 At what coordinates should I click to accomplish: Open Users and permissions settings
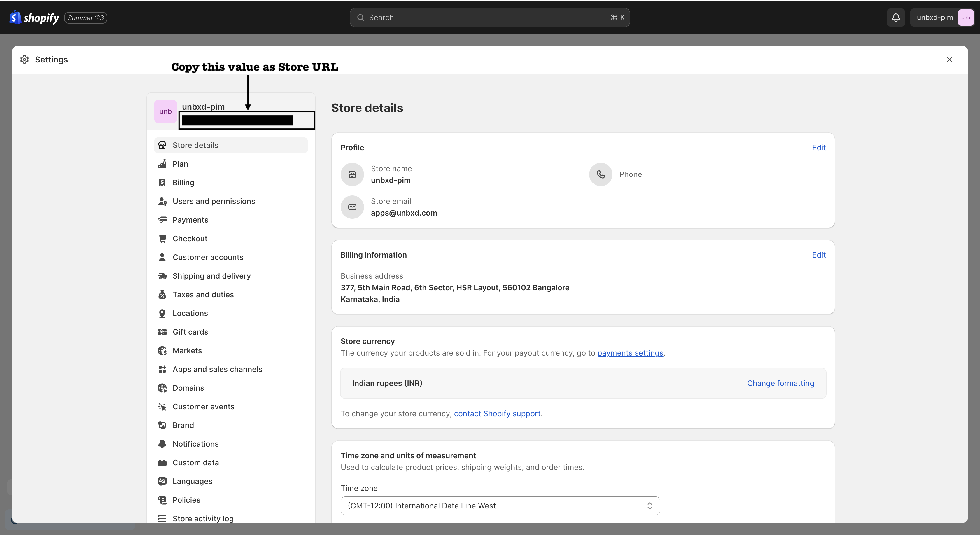pos(231,201)
